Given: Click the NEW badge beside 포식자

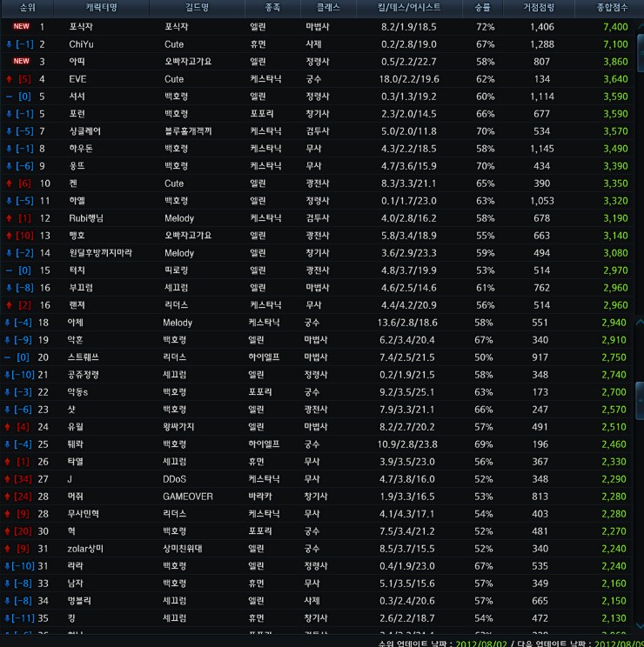Looking at the screenshot, I should point(21,27).
